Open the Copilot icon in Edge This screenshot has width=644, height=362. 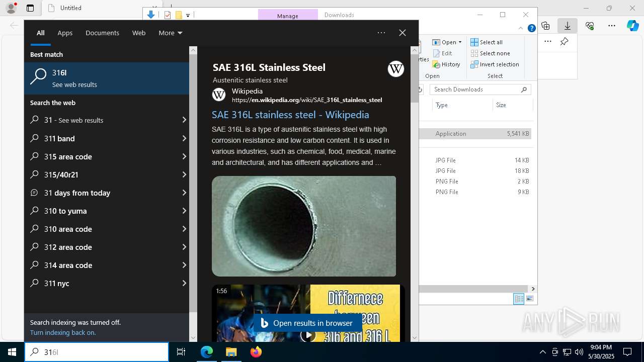(632, 26)
